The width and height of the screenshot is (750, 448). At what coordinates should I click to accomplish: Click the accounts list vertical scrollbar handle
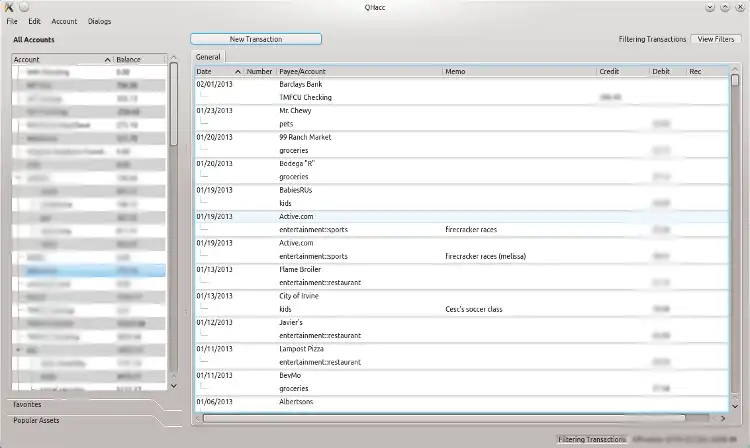click(174, 103)
